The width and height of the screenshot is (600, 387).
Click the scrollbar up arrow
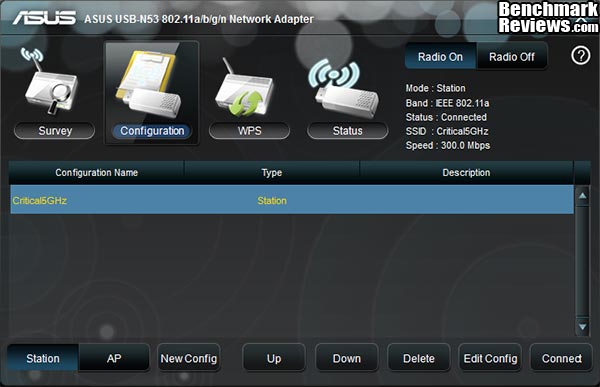[582, 196]
